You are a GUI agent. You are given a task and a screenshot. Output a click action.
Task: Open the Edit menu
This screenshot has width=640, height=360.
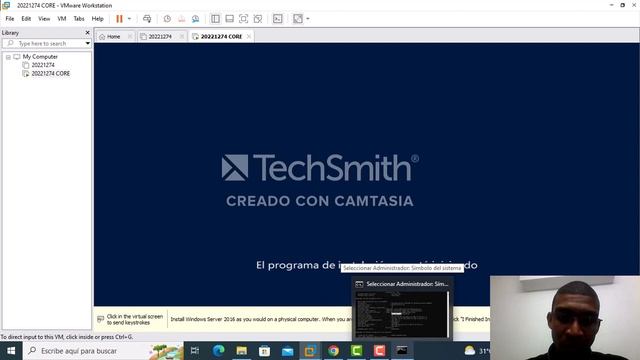point(26,19)
